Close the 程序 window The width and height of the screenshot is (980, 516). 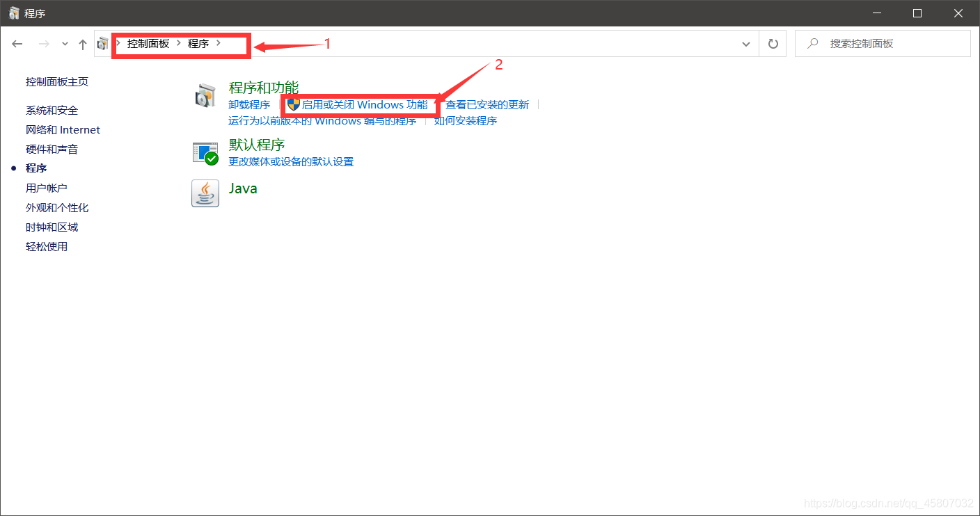click(958, 13)
